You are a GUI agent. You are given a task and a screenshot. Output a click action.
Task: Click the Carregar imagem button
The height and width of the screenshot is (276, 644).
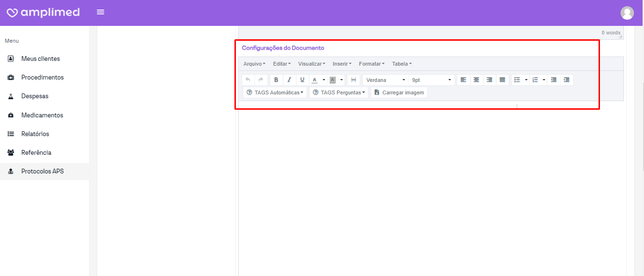[x=399, y=92]
